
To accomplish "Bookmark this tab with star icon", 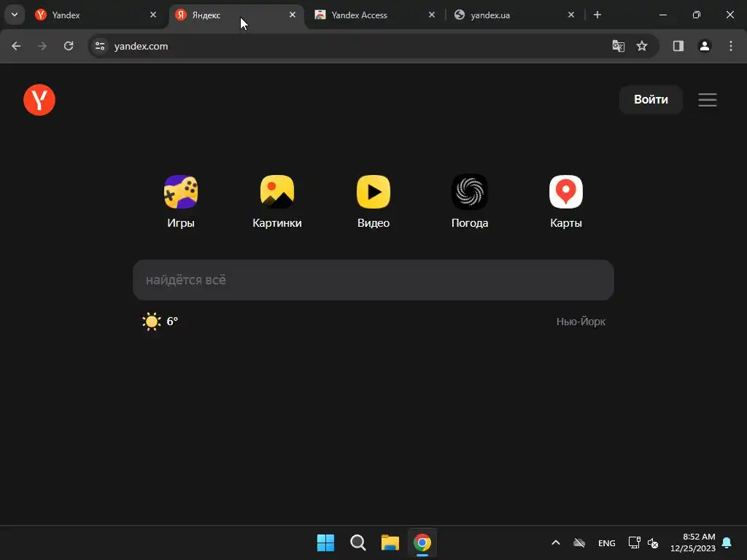I will point(642,46).
